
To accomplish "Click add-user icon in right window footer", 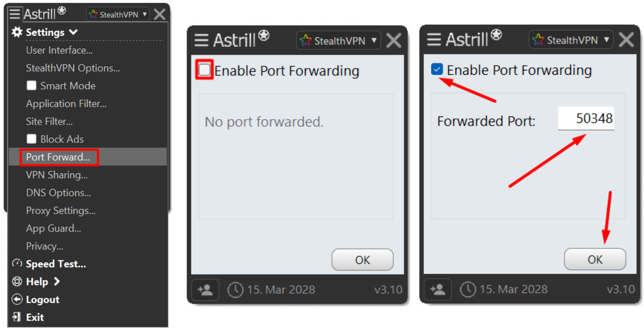I will [438, 289].
